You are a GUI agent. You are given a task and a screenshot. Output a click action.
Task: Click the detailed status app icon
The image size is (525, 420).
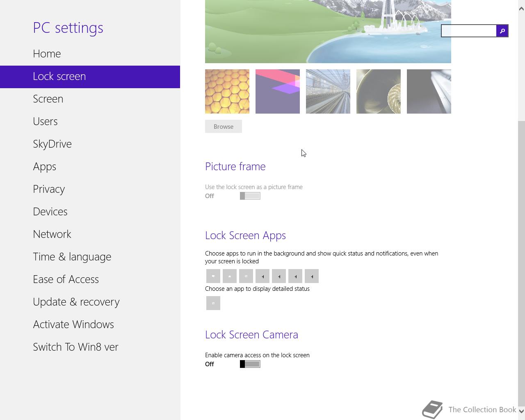click(213, 303)
